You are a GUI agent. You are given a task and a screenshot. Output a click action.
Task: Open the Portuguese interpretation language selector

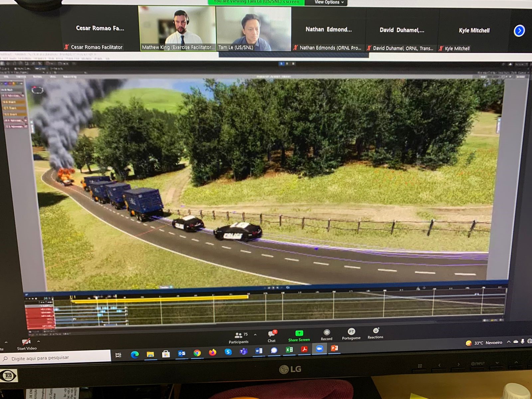pos(351,333)
